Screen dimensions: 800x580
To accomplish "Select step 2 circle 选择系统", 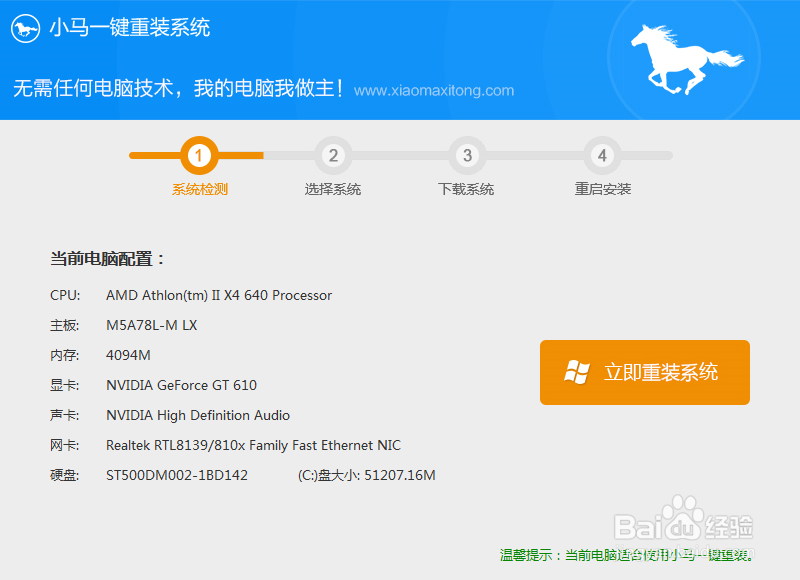I will tap(333, 155).
